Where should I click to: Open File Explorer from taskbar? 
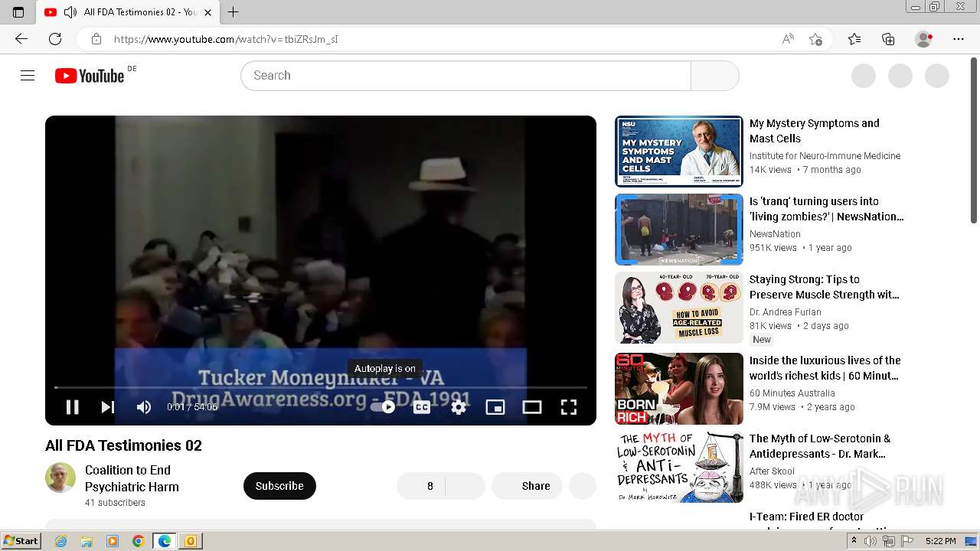coord(87,541)
